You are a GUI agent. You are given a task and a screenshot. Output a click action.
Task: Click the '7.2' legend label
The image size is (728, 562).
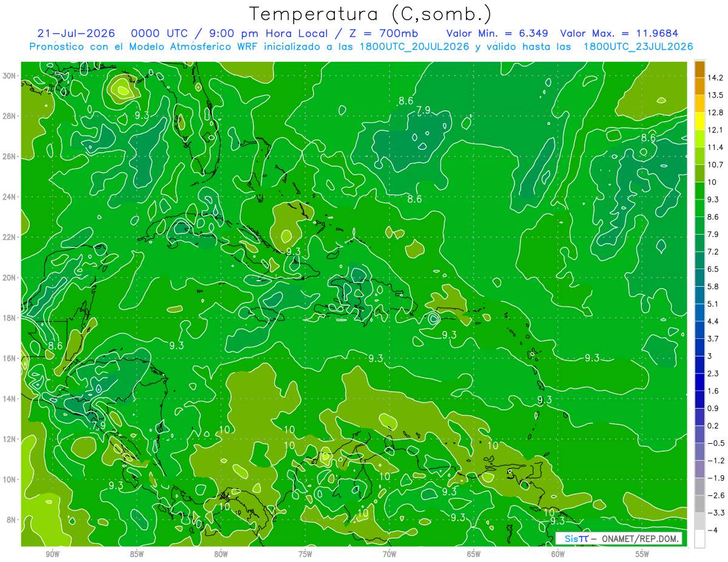click(713, 252)
